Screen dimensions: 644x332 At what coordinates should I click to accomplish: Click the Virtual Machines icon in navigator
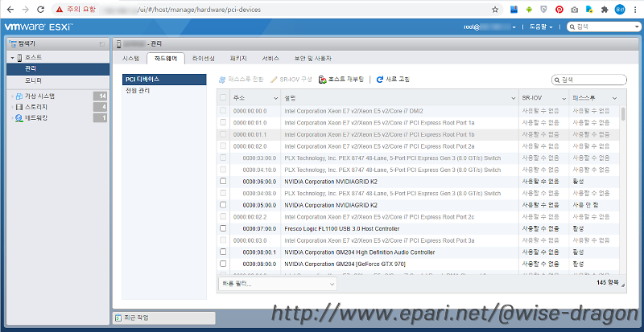coord(19,96)
